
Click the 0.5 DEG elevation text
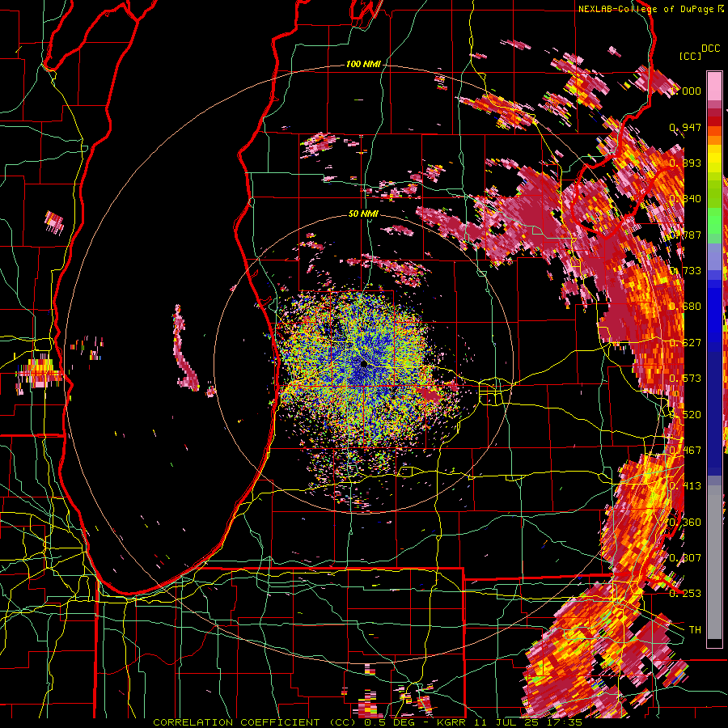[389, 722]
